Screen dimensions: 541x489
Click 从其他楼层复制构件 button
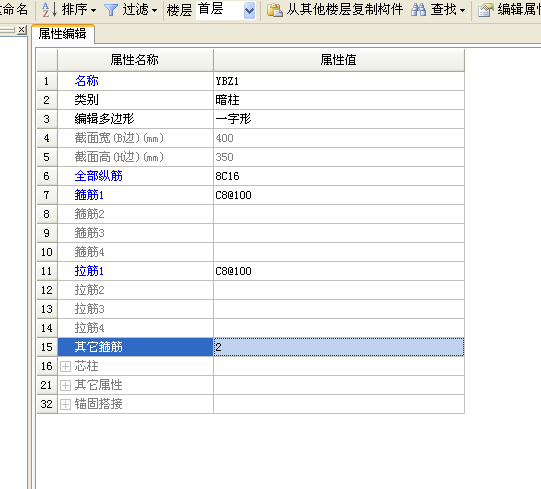click(x=344, y=10)
